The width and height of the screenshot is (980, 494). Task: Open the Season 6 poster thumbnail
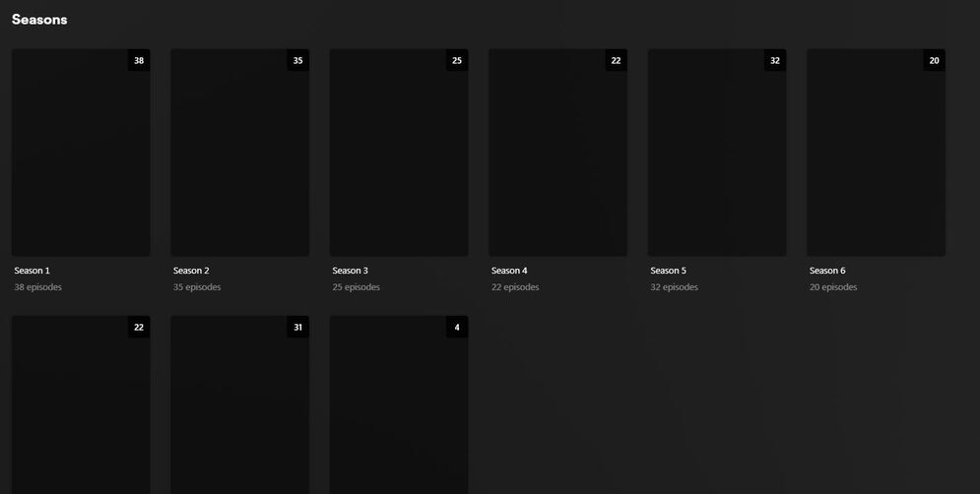tap(877, 153)
